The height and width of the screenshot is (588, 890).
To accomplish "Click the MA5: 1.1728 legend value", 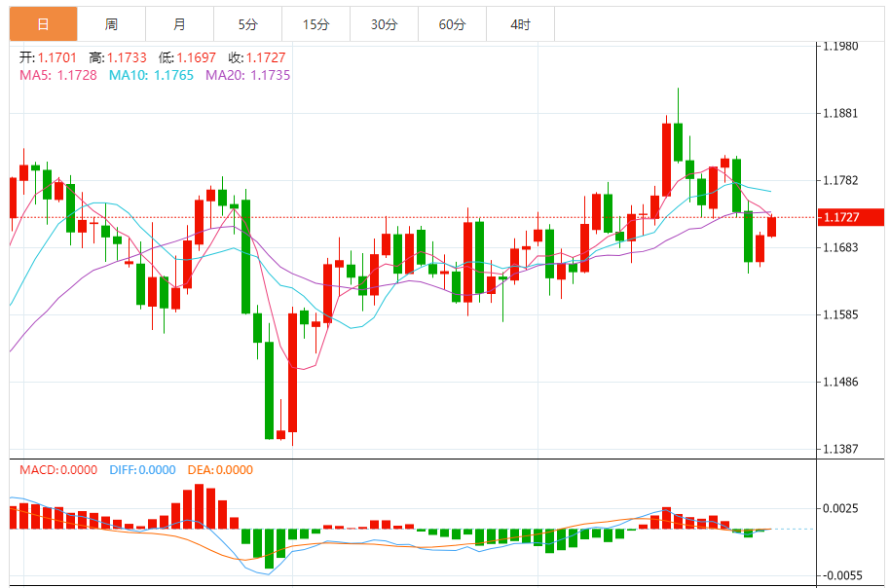I will [58, 76].
